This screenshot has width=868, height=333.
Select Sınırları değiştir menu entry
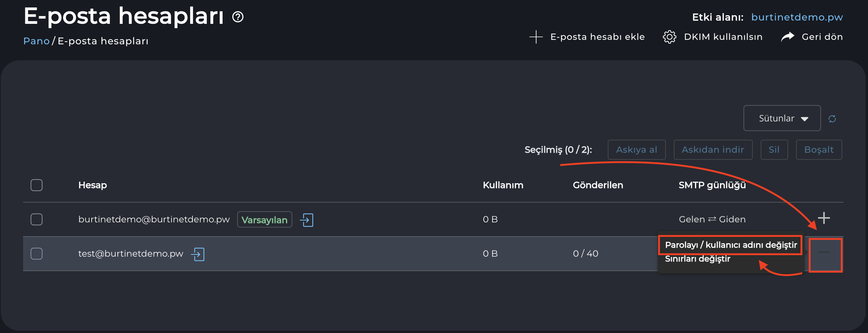click(x=698, y=259)
